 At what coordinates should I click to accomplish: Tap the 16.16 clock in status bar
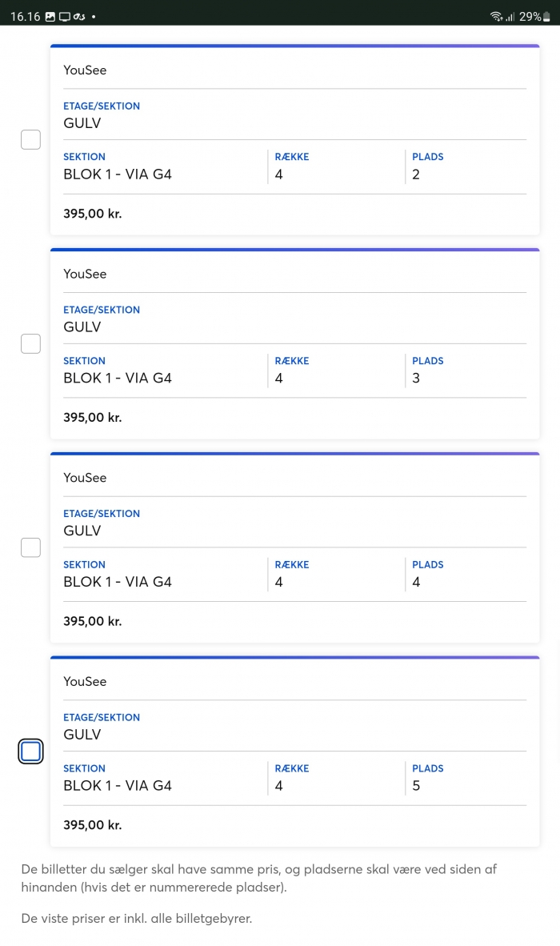(26, 17)
